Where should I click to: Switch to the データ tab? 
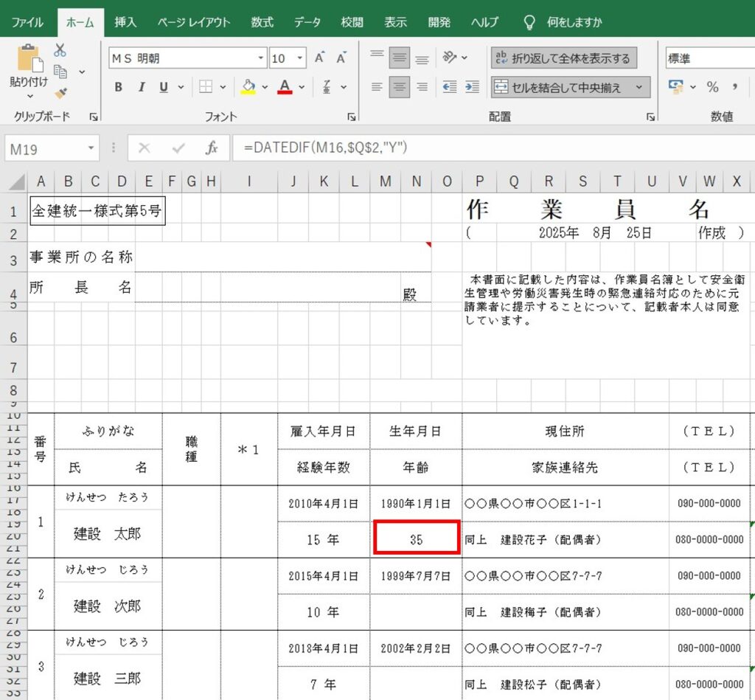[x=307, y=22]
